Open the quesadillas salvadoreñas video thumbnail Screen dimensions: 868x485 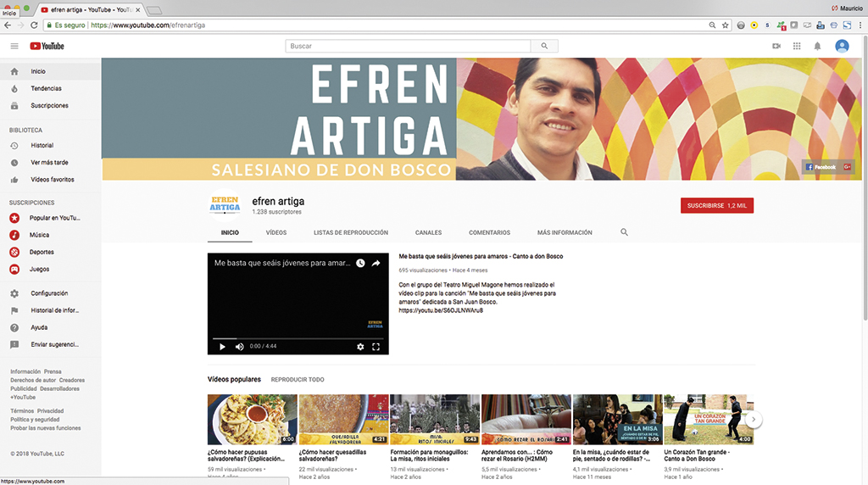tap(343, 420)
